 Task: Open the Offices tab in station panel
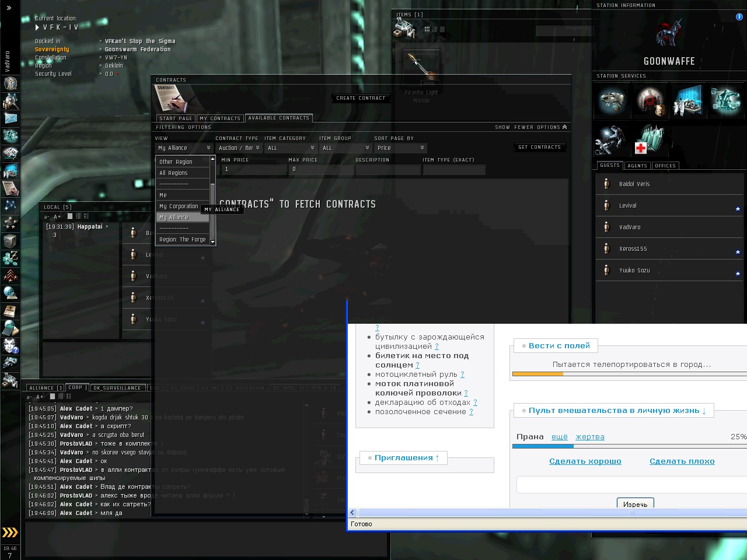[x=665, y=166]
